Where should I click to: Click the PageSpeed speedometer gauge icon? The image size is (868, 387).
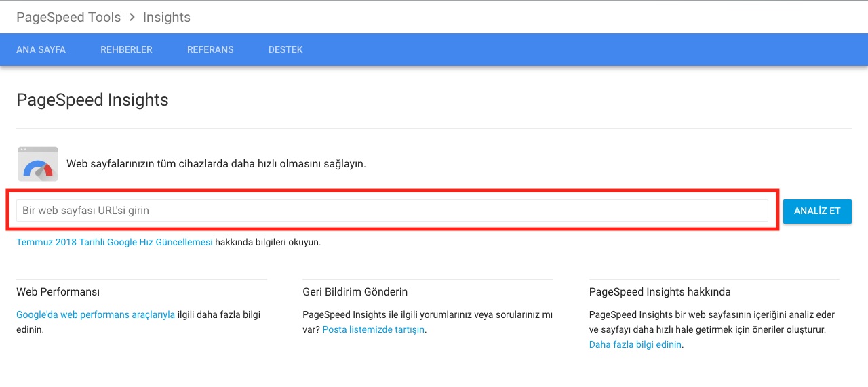[38, 164]
